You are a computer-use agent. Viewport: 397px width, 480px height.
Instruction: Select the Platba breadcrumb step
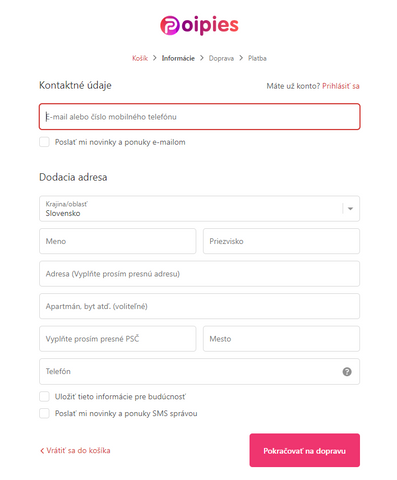(257, 58)
